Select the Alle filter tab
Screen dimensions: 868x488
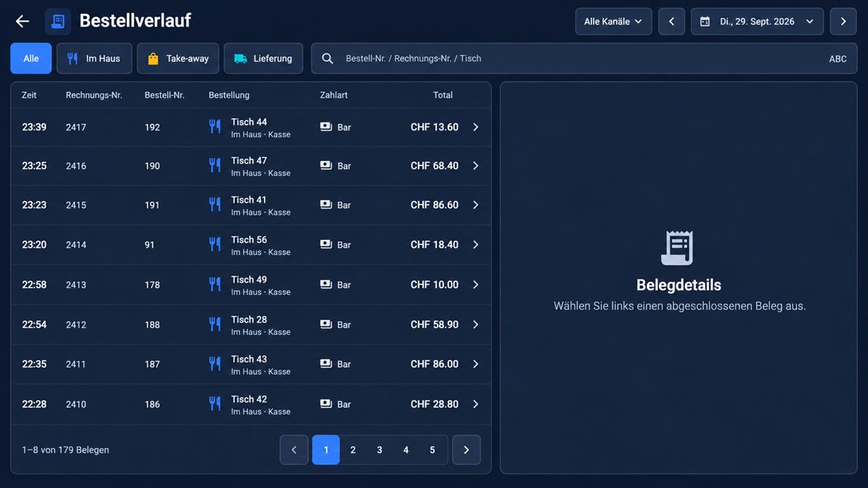(31, 59)
